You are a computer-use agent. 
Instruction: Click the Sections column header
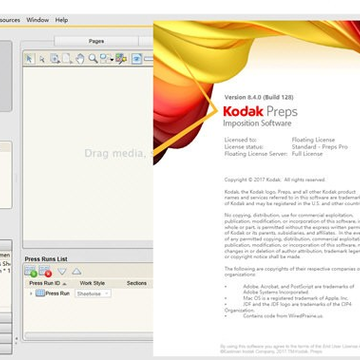coord(136,283)
